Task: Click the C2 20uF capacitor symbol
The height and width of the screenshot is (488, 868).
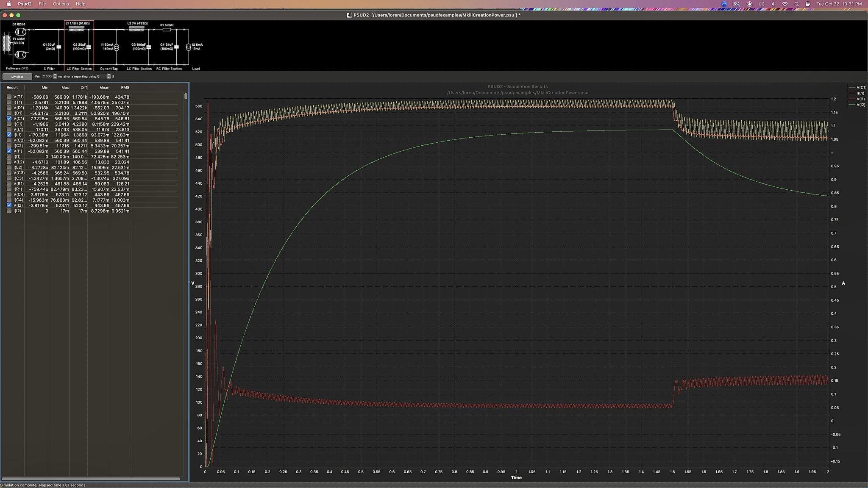Action: click(x=89, y=47)
